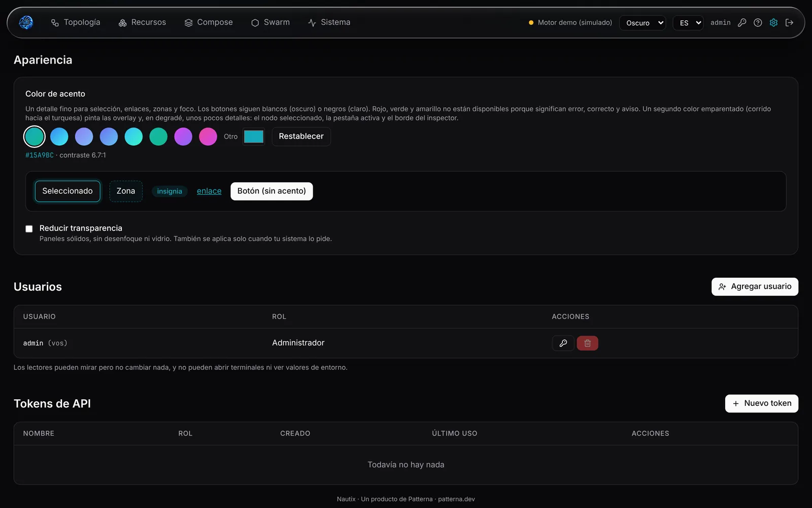This screenshot has height=508, width=812.
Task: Open the settings gear icon
Action: (773, 22)
